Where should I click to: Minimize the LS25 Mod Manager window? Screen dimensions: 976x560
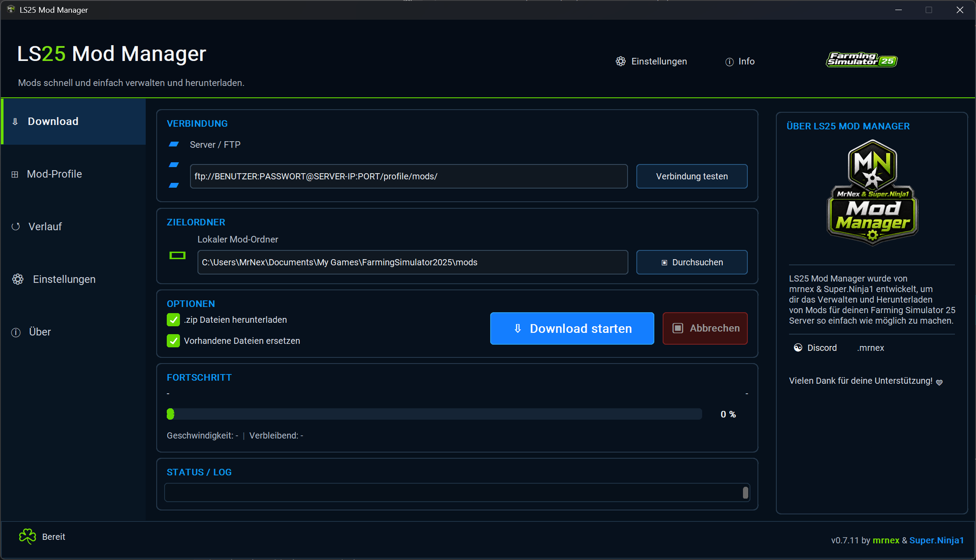pos(899,10)
